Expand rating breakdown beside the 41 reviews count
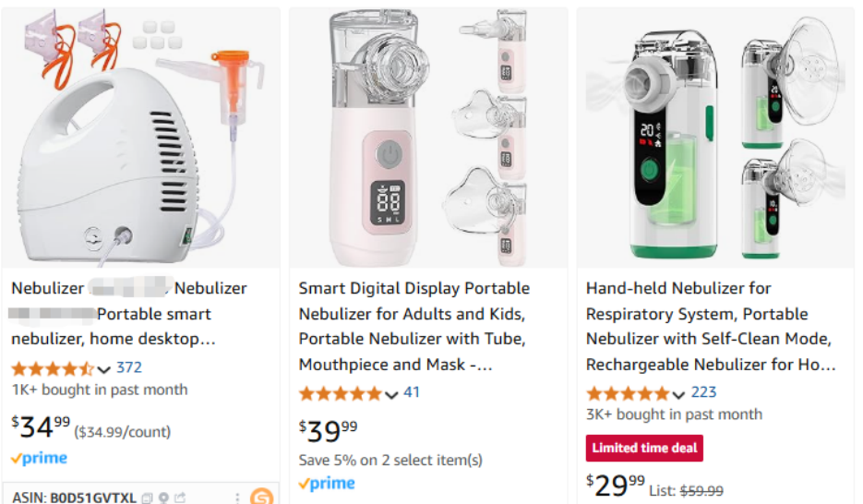Screen dimensions: 863x504 coord(391,394)
